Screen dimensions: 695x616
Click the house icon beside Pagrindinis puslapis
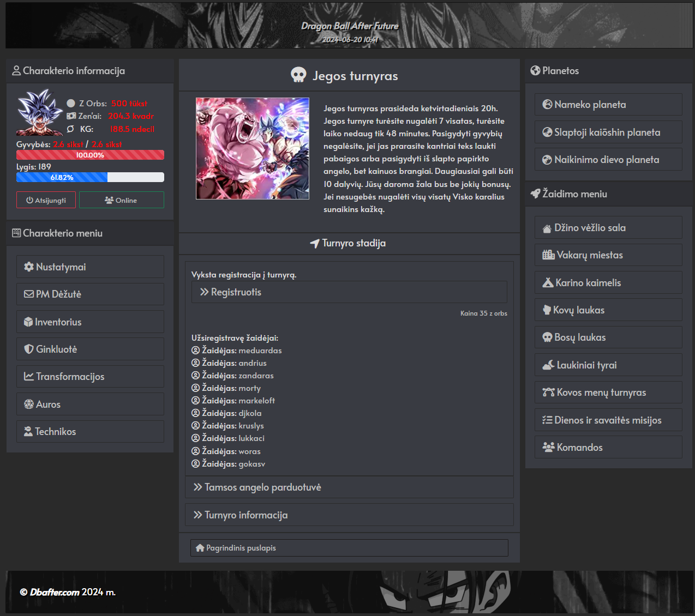tap(200, 548)
